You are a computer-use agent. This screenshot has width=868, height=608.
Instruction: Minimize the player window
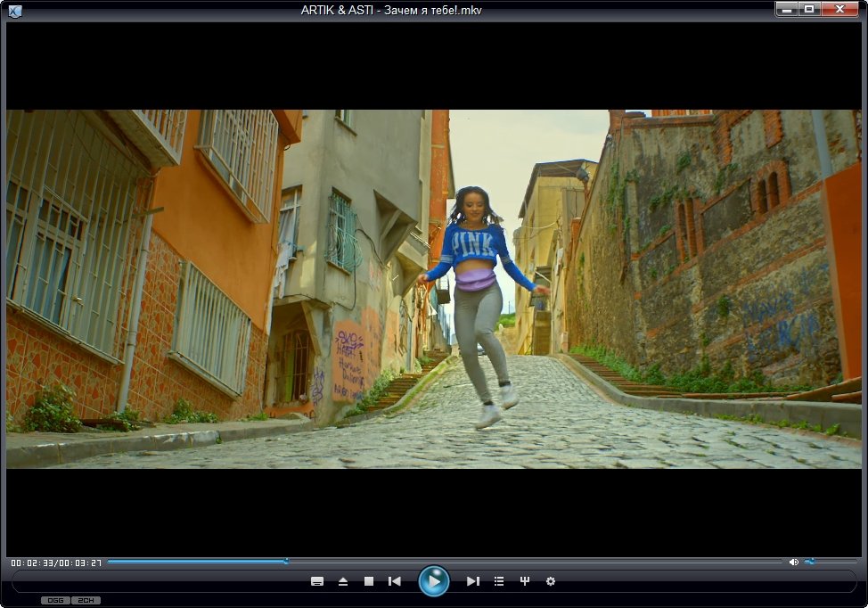pyautogui.click(x=787, y=10)
